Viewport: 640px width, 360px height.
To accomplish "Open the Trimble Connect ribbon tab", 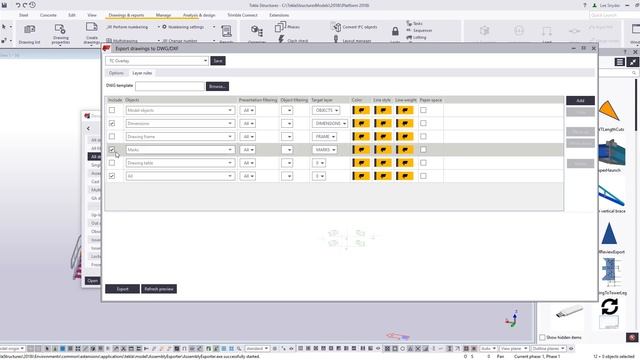I will point(242,15).
